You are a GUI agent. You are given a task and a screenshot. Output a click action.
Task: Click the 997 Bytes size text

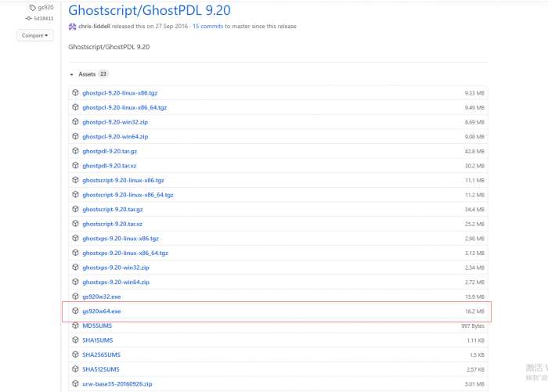[x=473, y=325]
